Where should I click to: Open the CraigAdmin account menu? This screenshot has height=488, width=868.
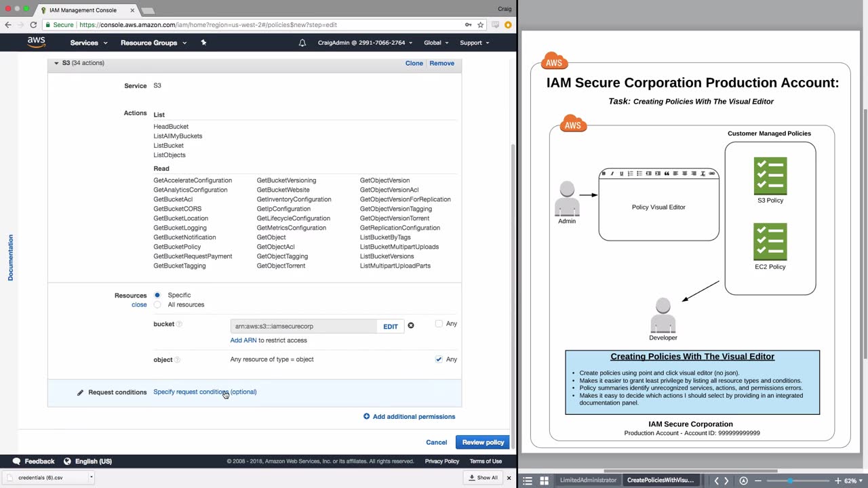pyautogui.click(x=365, y=43)
